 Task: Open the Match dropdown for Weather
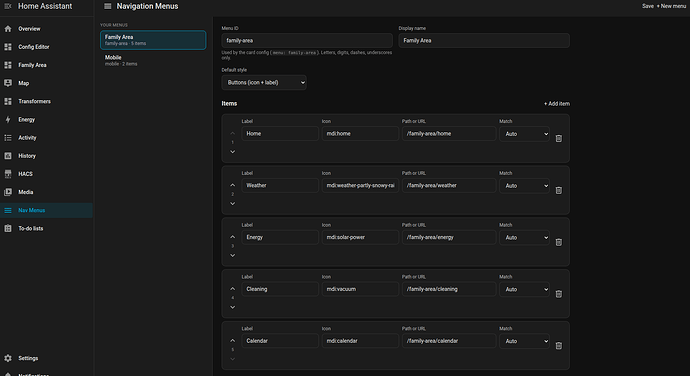[x=524, y=186]
